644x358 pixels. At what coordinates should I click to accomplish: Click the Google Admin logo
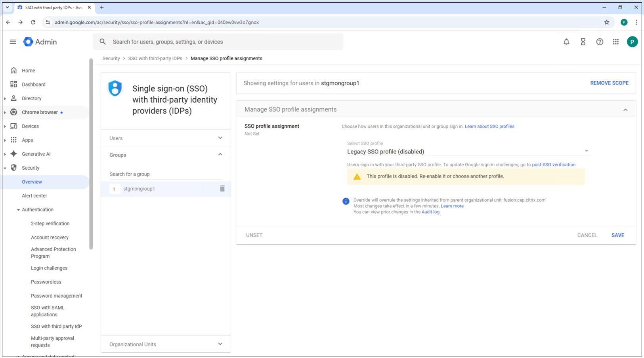click(x=40, y=42)
